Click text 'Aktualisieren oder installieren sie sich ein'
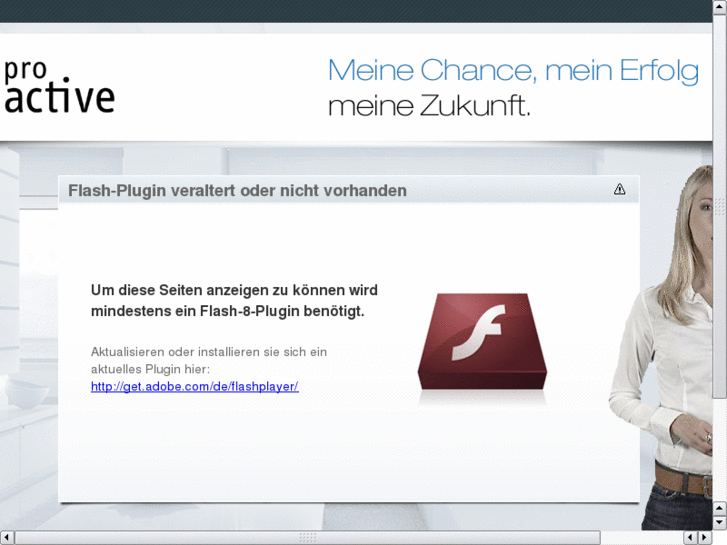 pyautogui.click(x=209, y=352)
